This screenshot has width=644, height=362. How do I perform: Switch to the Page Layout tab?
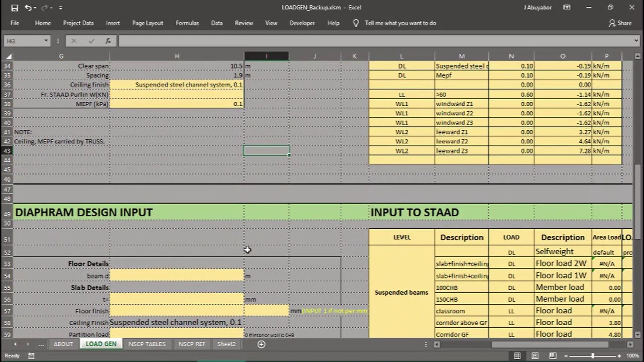pyautogui.click(x=147, y=23)
